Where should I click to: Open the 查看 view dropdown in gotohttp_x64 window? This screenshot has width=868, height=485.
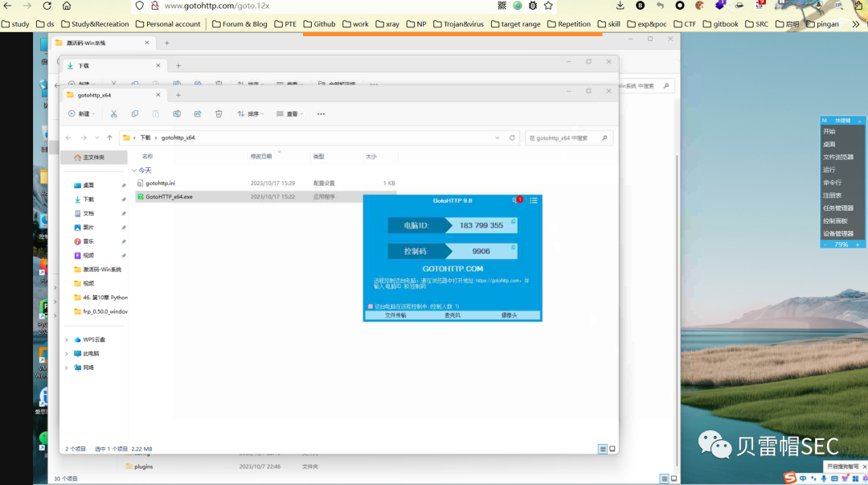289,113
